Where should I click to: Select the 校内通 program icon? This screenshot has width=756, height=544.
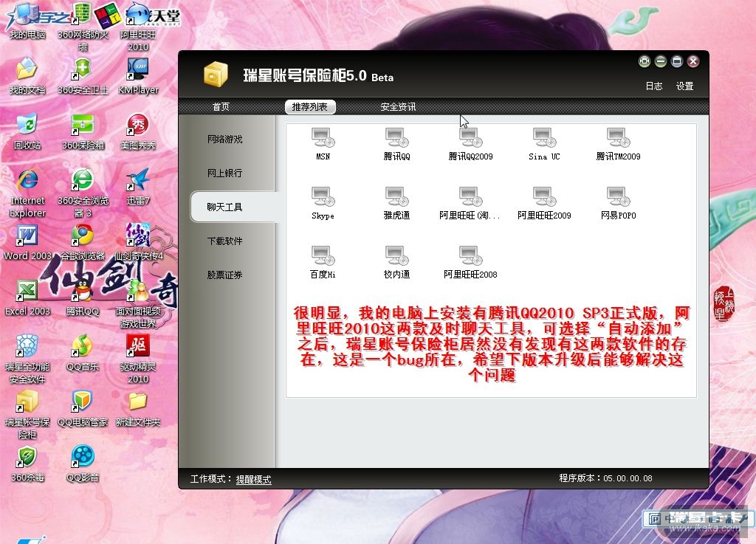pos(396,255)
